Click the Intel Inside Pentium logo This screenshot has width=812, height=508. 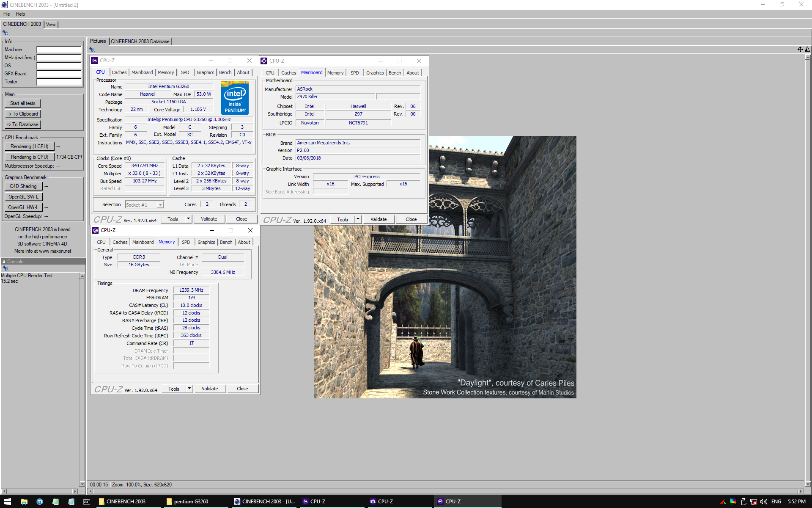(235, 98)
